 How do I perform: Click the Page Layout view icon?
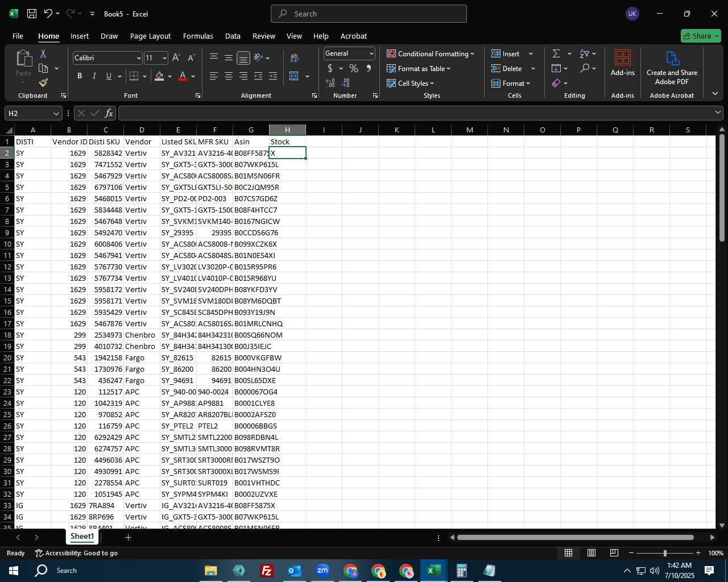(x=591, y=553)
